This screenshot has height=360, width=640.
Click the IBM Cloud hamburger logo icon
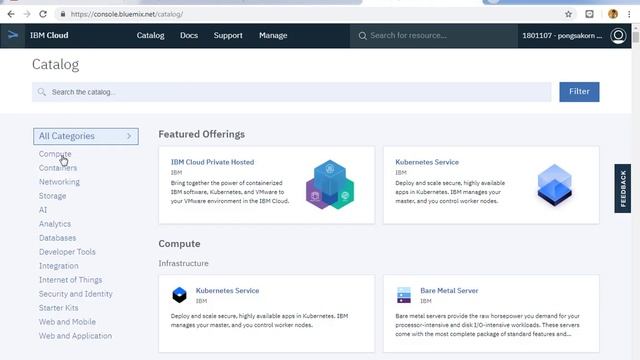(x=13, y=36)
